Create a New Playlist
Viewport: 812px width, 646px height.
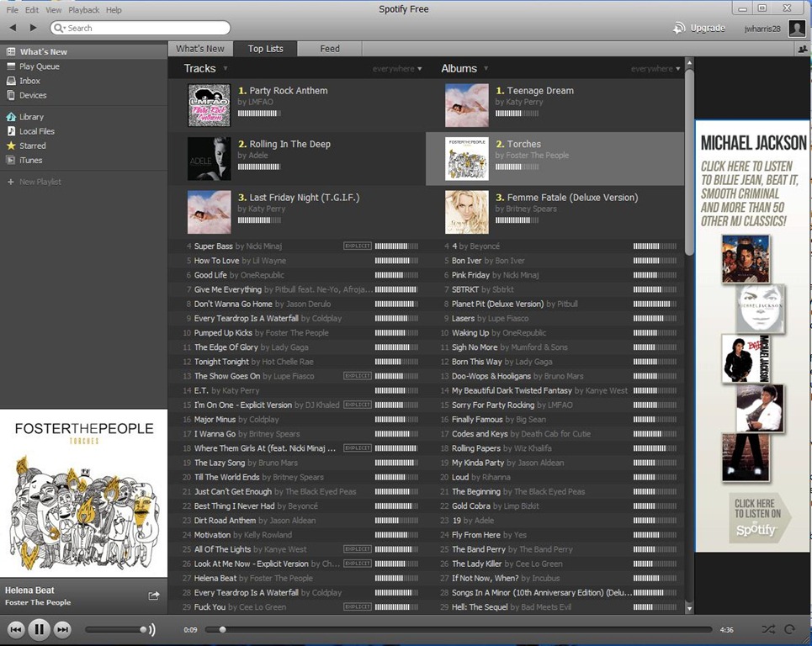(84, 183)
